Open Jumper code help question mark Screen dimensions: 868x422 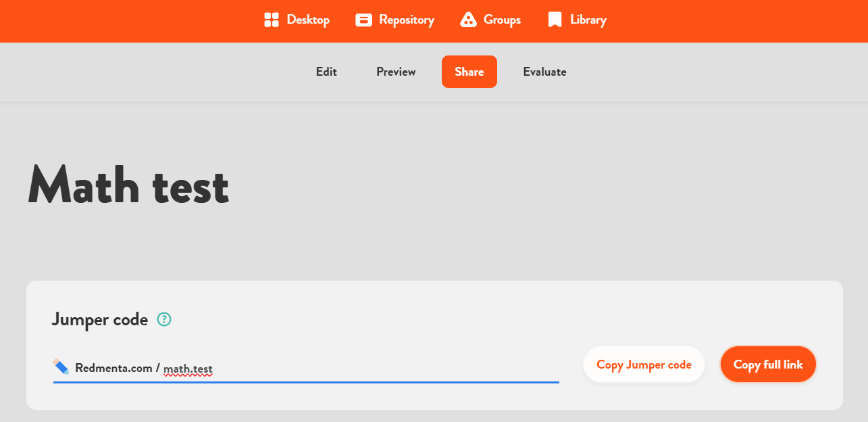(164, 319)
